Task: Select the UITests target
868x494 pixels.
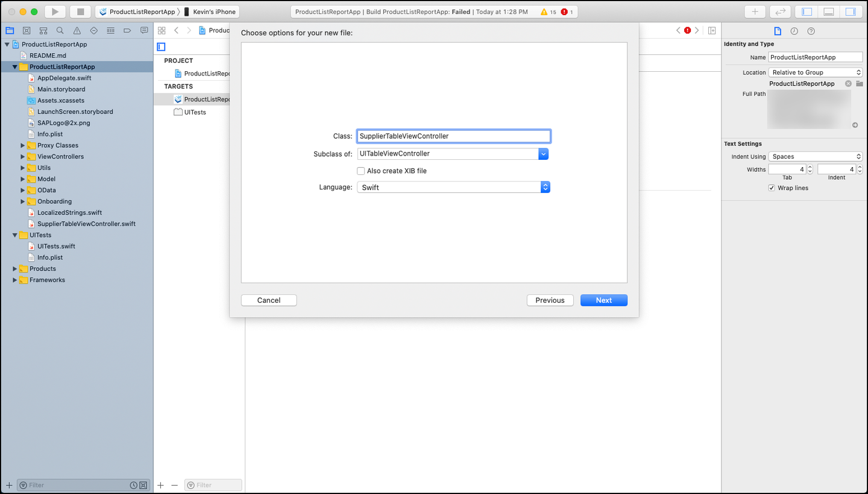Action: [194, 112]
